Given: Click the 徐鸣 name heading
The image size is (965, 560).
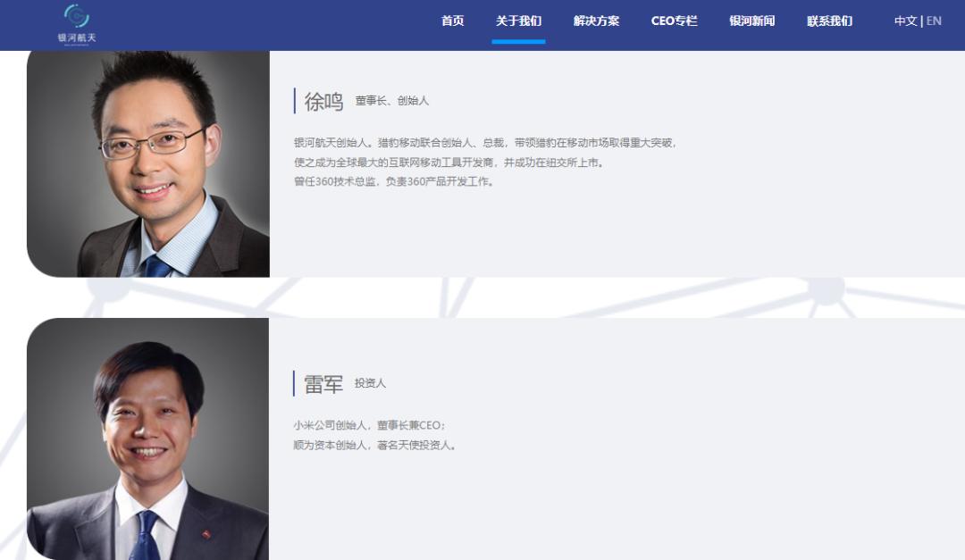Looking at the screenshot, I should [x=323, y=101].
